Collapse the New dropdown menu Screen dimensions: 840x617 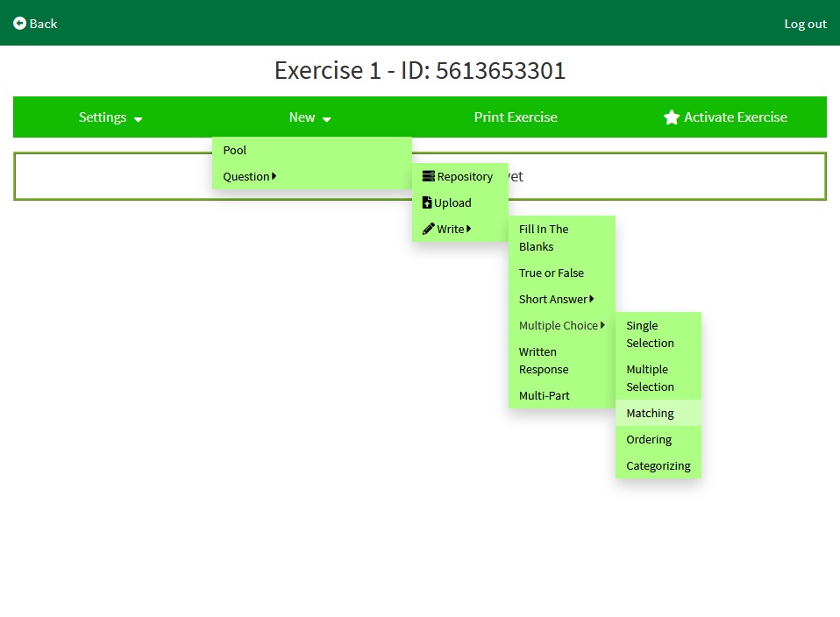click(x=310, y=117)
